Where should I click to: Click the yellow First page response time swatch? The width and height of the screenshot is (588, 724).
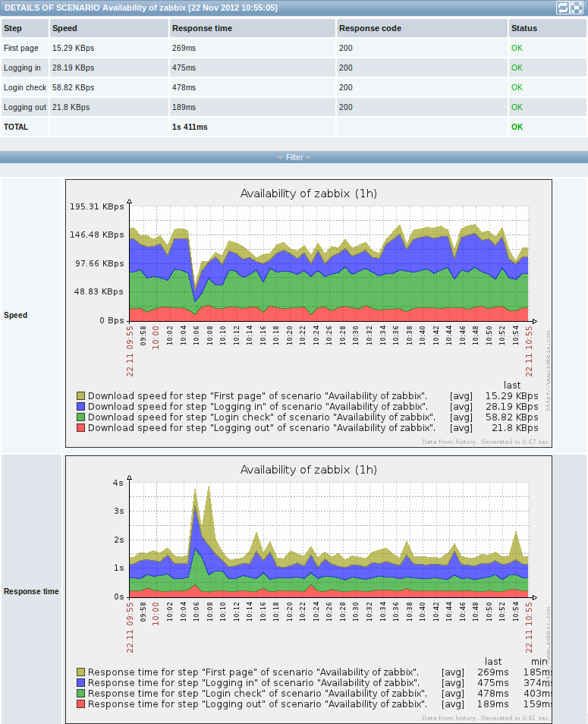[80, 672]
